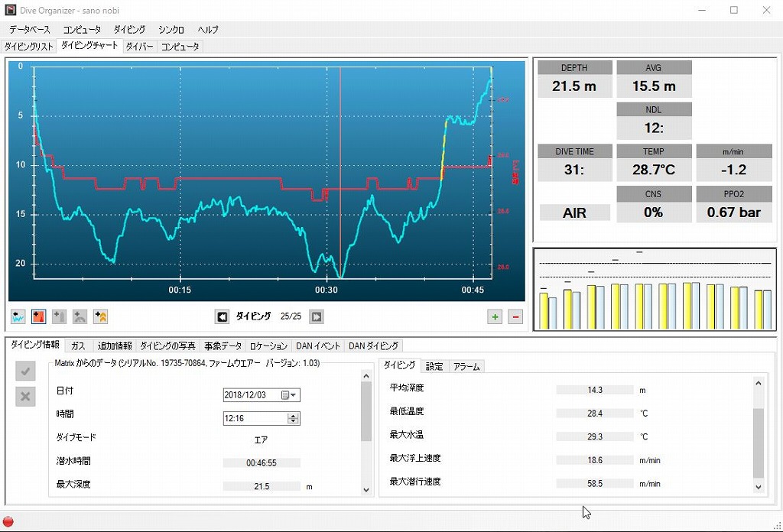Click the grey checkmark confirm button
Viewport: 783px width, 532px height.
coord(25,371)
